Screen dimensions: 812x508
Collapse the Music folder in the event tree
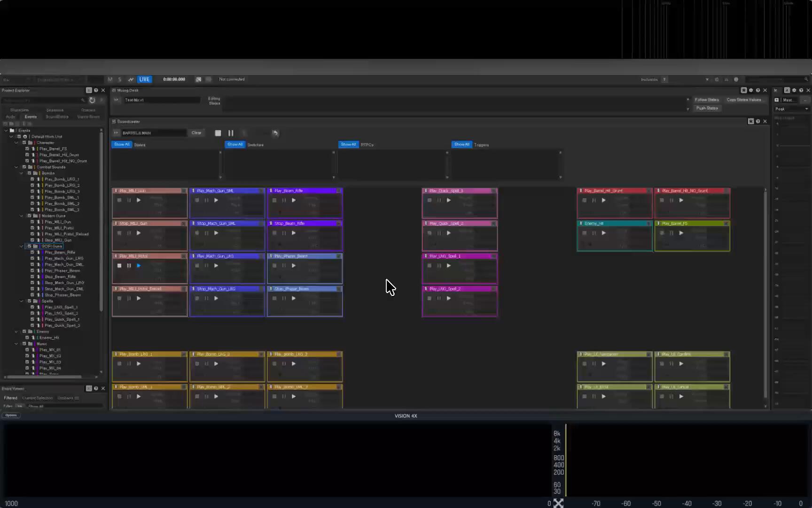click(x=16, y=343)
